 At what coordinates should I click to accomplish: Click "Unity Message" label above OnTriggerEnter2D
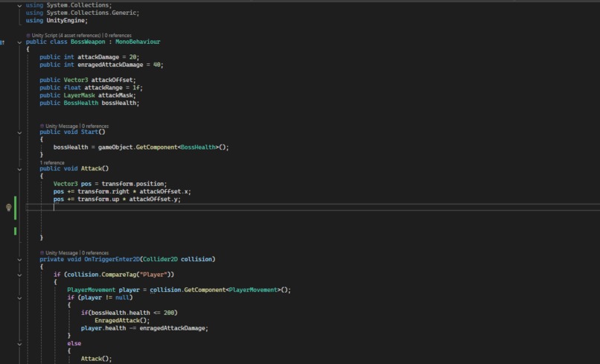tap(62, 253)
